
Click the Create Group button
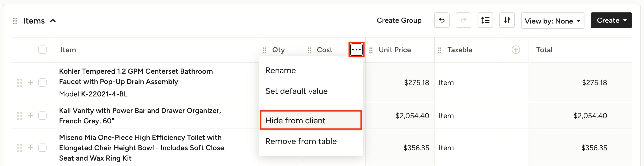tap(399, 20)
